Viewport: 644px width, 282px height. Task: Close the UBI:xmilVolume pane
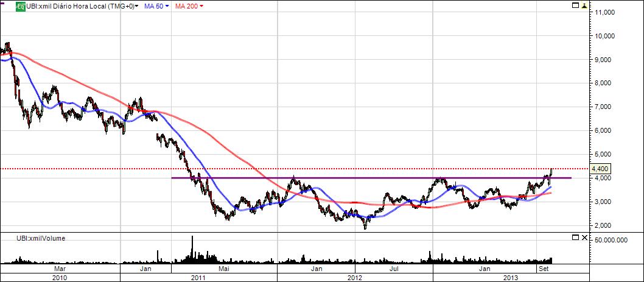[584, 238]
